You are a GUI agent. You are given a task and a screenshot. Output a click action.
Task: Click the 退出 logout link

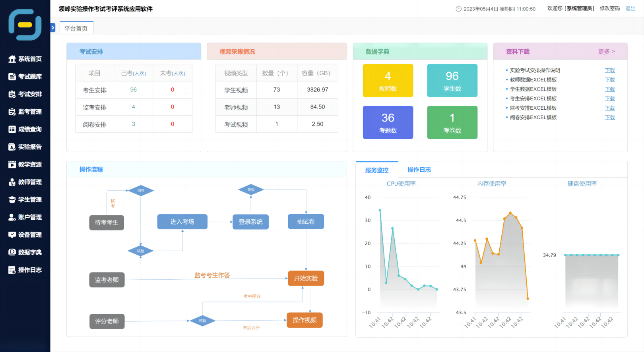(630, 8)
